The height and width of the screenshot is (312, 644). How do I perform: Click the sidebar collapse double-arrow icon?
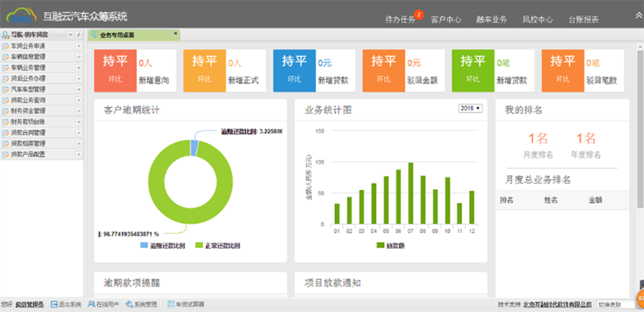click(x=70, y=34)
